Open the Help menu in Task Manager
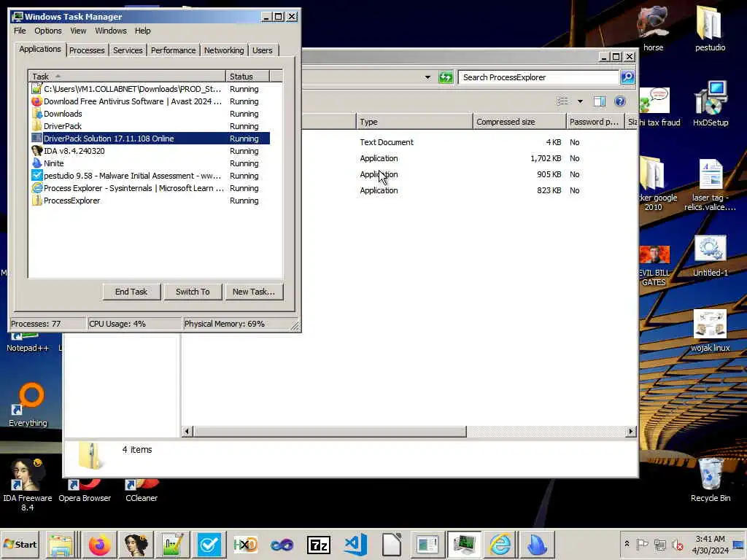Viewport: 747px width, 560px height. [x=142, y=31]
